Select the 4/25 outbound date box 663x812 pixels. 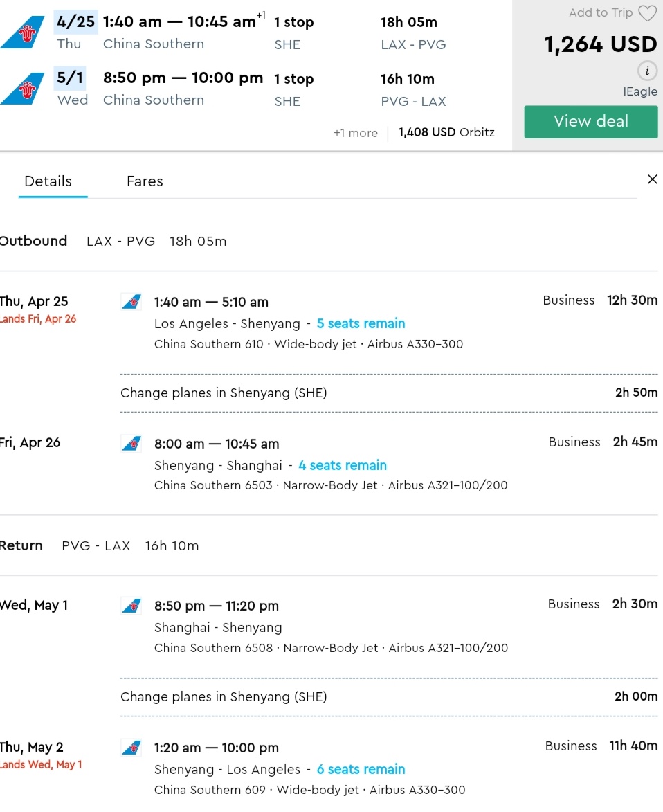click(75, 21)
